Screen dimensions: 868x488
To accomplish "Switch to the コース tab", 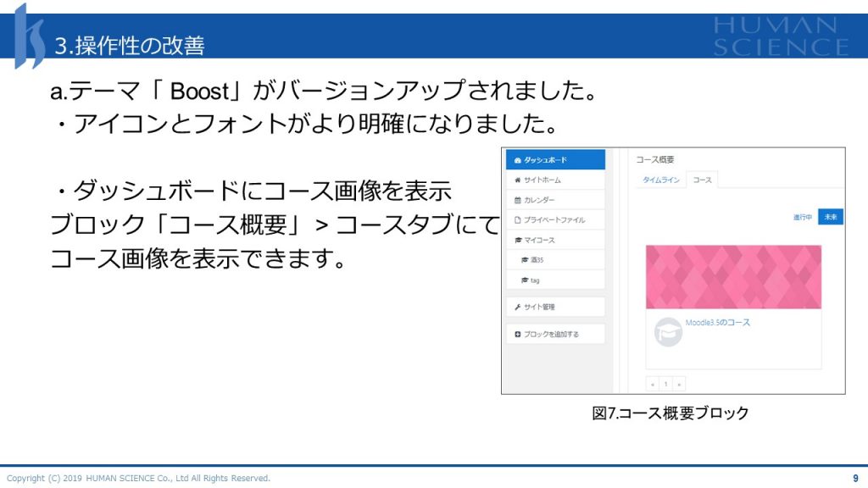I will [703, 180].
